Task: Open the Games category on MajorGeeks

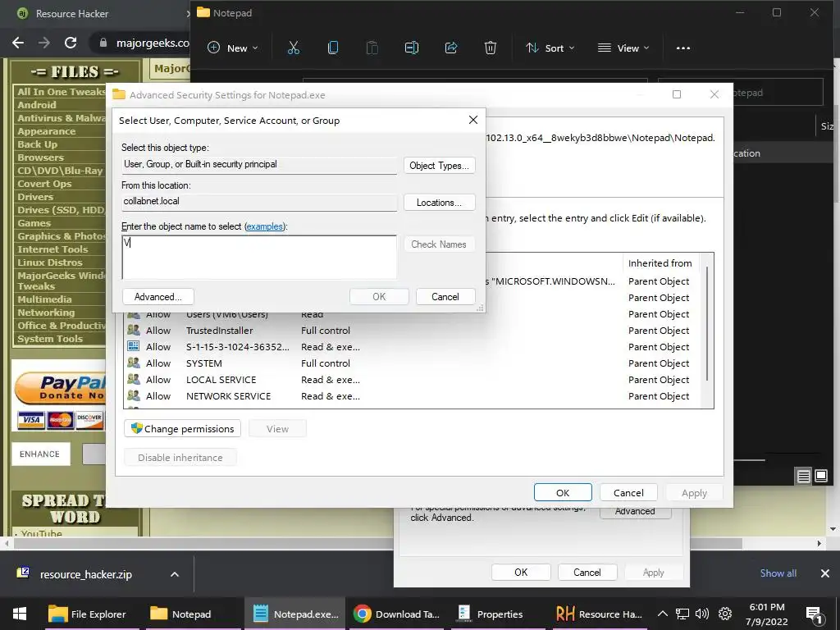Action: (34, 223)
